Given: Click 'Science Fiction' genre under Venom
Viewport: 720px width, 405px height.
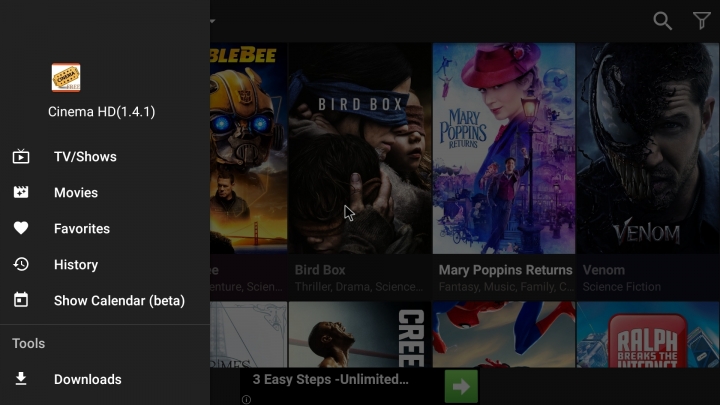Looking at the screenshot, I should [622, 287].
